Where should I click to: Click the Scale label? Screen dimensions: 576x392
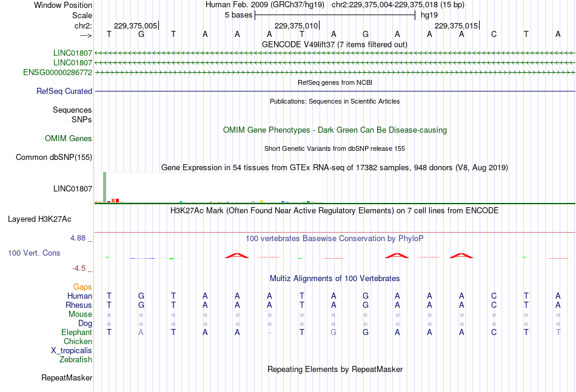[x=82, y=15]
